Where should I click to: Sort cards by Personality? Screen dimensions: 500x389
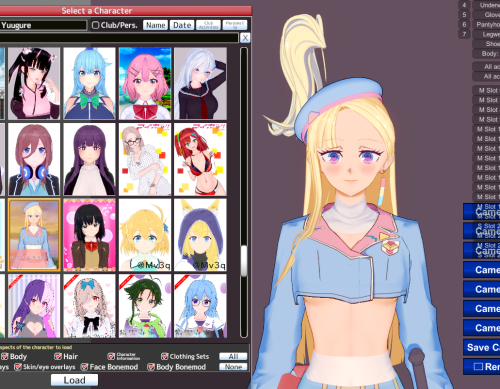point(235,25)
